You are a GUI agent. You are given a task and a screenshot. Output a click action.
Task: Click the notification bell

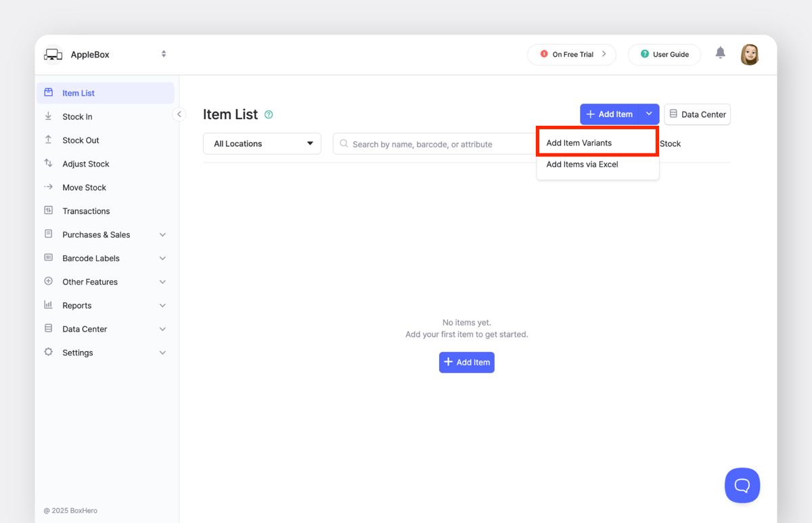point(720,53)
